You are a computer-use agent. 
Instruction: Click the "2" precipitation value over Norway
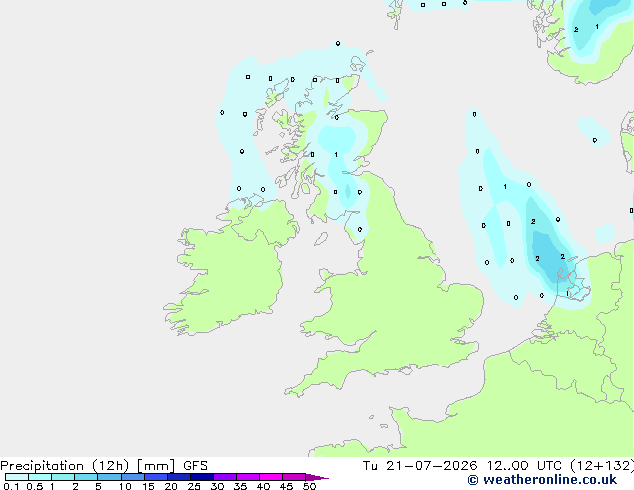pos(576,30)
